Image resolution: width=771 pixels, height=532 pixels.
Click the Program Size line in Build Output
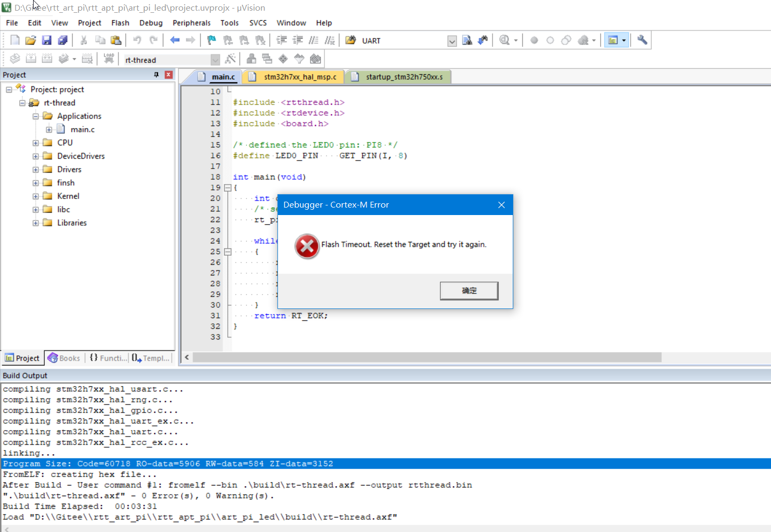[386, 464]
